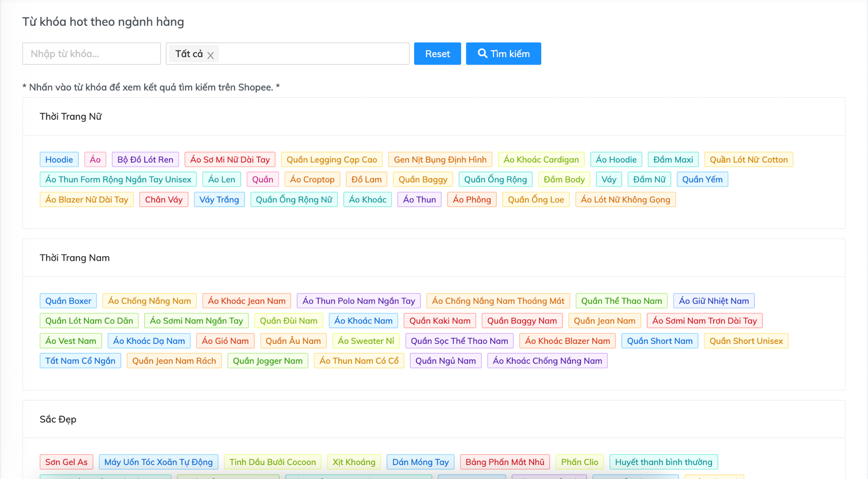The image size is (868, 479).
Task: Click the Tìm kiếm search button
Action: (x=503, y=54)
